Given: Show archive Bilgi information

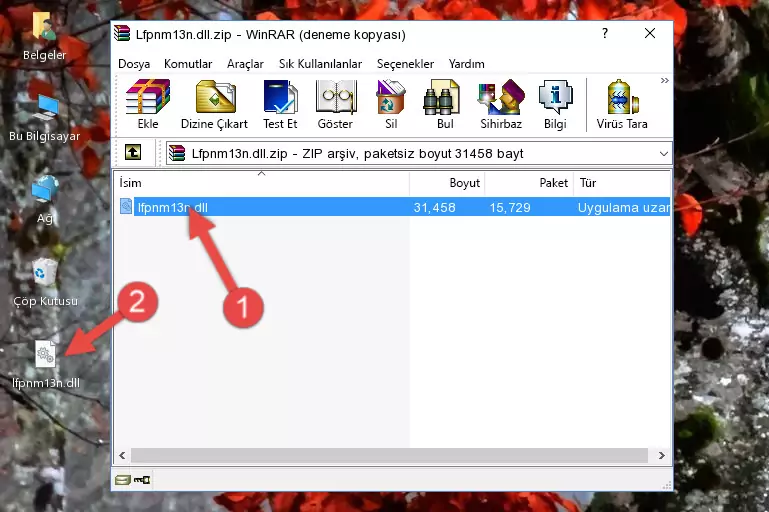Looking at the screenshot, I should (x=555, y=104).
